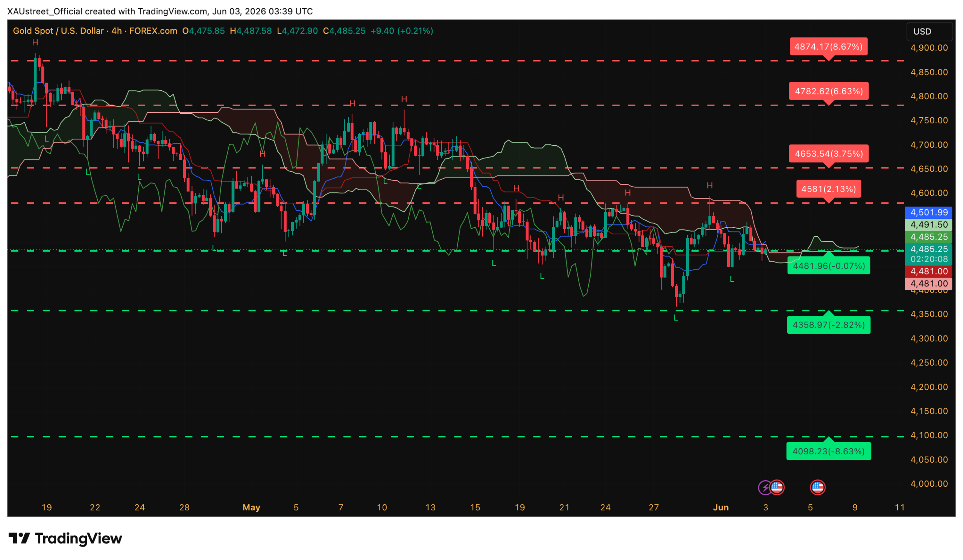Select the 4481.96(-0.07%) support label
The height and width of the screenshot is (560, 963).
(x=828, y=266)
